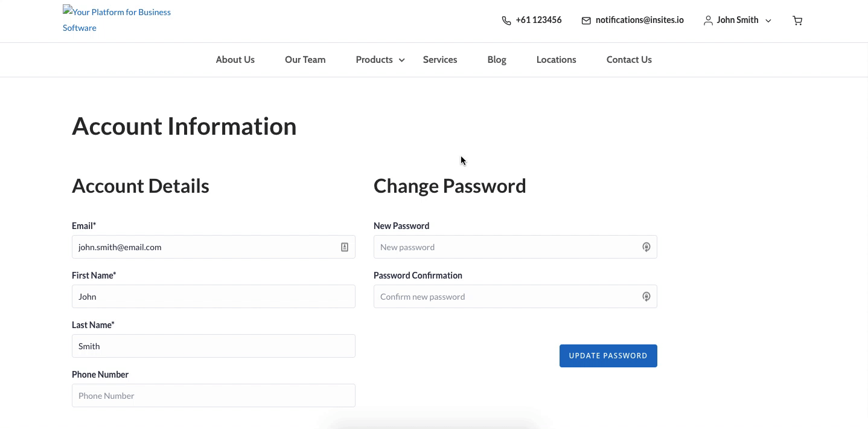Open the Locations page
Viewport: 868px width, 429px height.
click(556, 60)
